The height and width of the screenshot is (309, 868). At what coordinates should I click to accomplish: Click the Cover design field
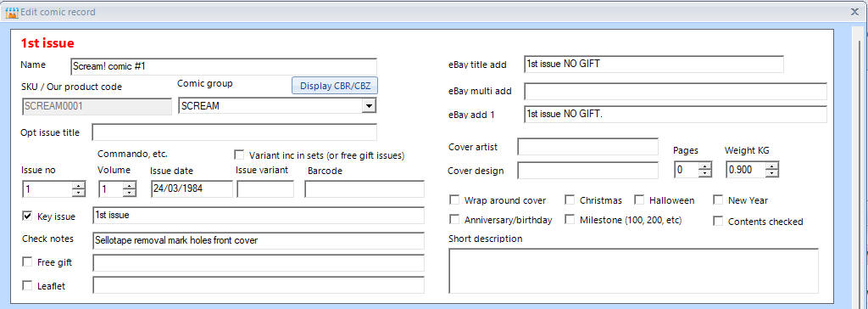click(588, 171)
